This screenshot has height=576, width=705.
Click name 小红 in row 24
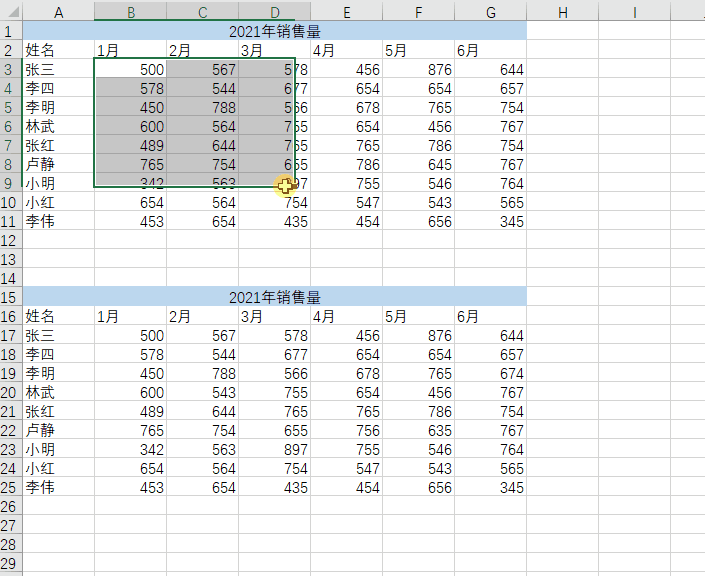(x=58, y=468)
